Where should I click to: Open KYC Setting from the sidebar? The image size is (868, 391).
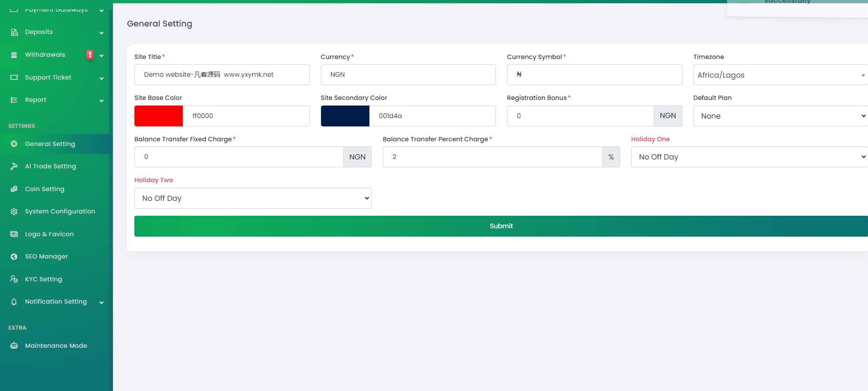click(44, 279)
